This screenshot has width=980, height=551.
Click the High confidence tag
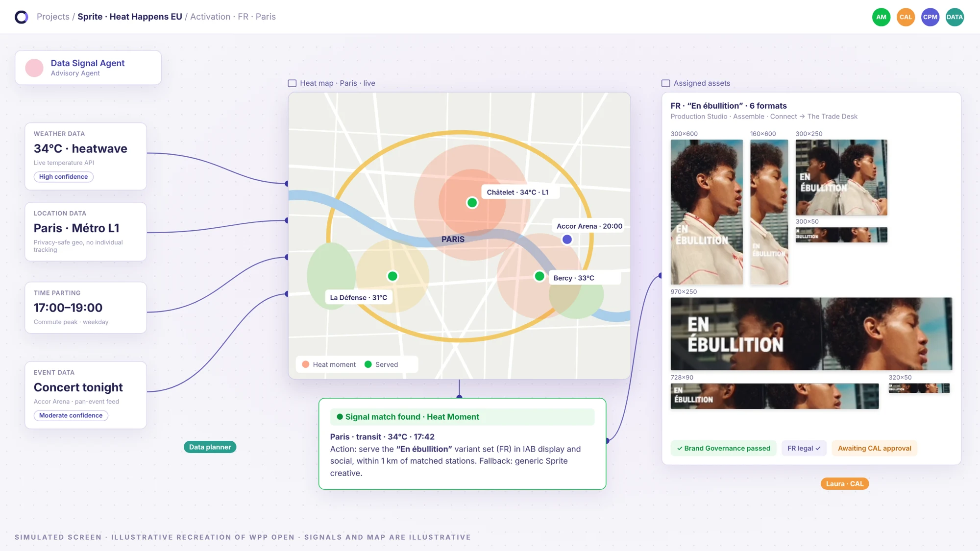click(64, 177)
